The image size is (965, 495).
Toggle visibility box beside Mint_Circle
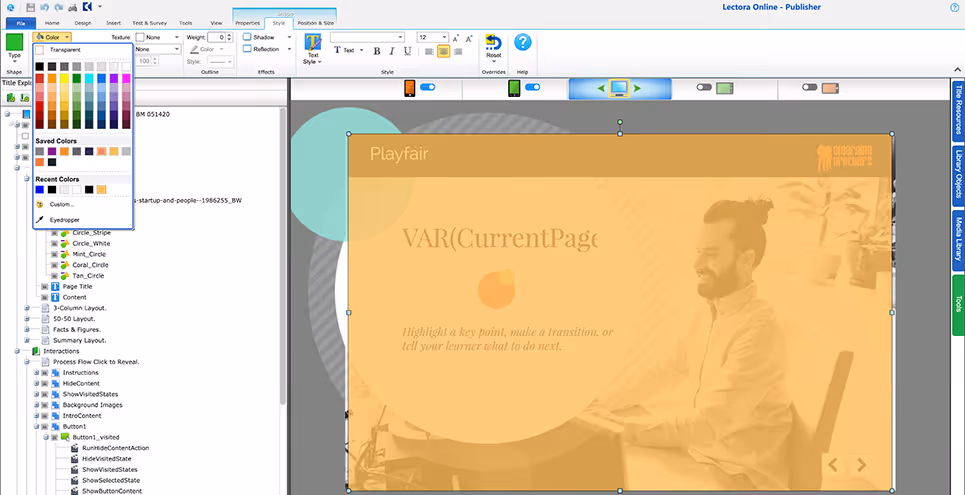coord(55,254)
